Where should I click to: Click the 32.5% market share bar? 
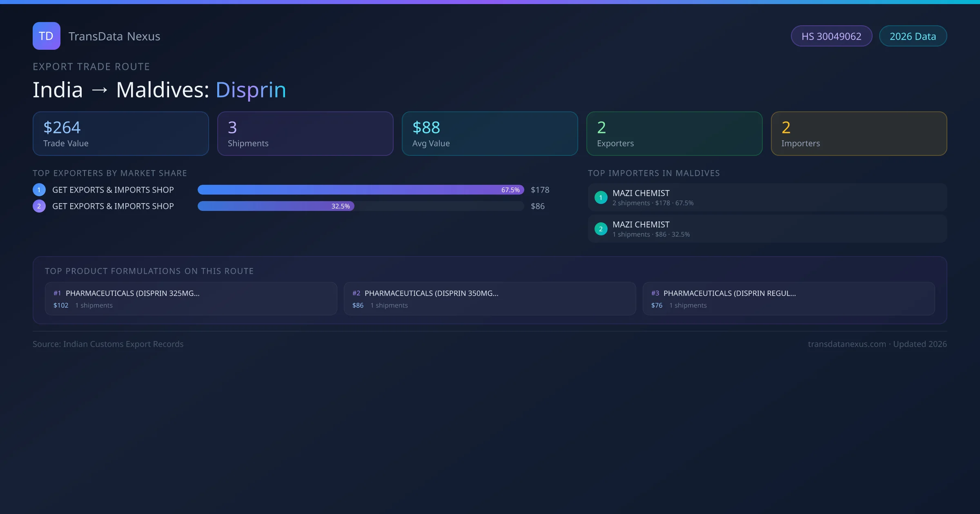(x=276, y=206)
